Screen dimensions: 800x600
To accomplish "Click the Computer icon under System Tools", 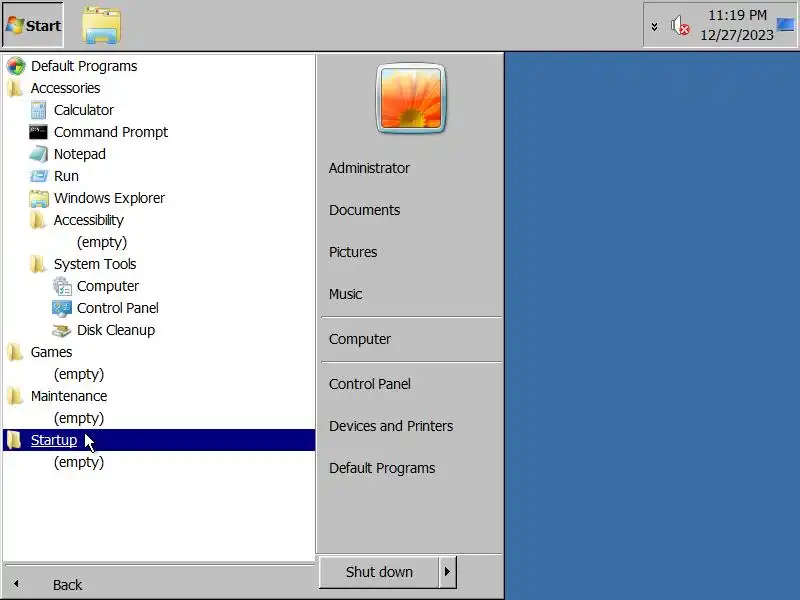I will 62,286.
